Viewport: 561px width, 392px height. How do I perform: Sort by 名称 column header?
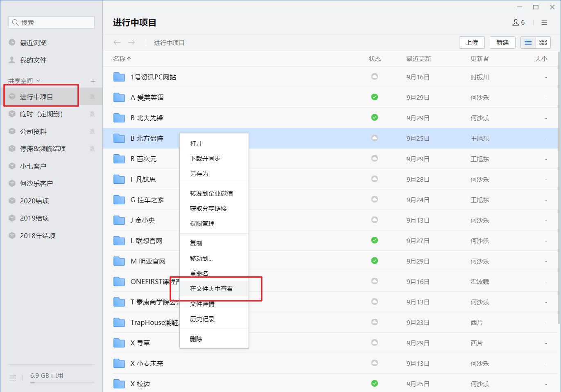[x=122, y=59]
